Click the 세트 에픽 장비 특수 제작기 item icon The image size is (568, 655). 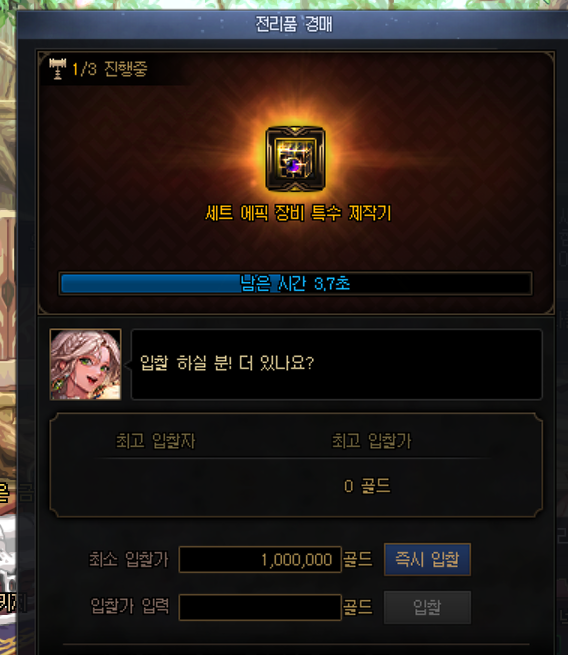[295, 159]
